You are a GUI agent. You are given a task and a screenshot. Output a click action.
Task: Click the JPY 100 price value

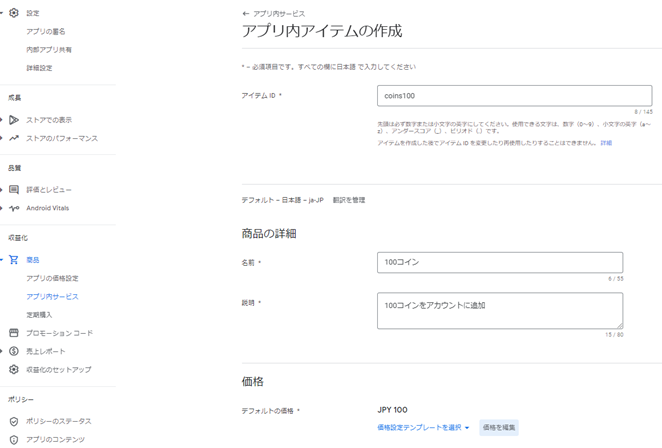tap(392, 410)
